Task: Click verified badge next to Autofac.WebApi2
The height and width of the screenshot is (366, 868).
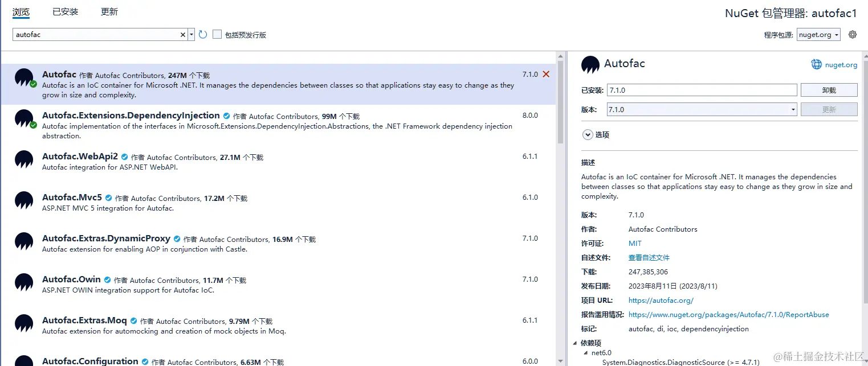Action: click(x=125, y=157)
